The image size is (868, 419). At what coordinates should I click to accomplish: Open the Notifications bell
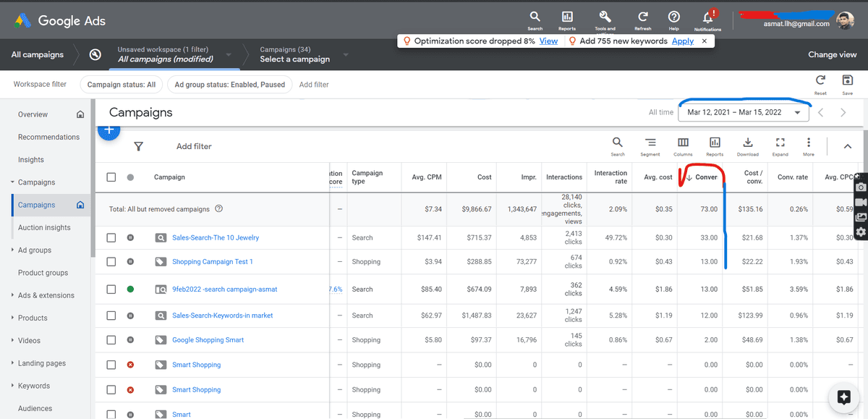(708, 17)
